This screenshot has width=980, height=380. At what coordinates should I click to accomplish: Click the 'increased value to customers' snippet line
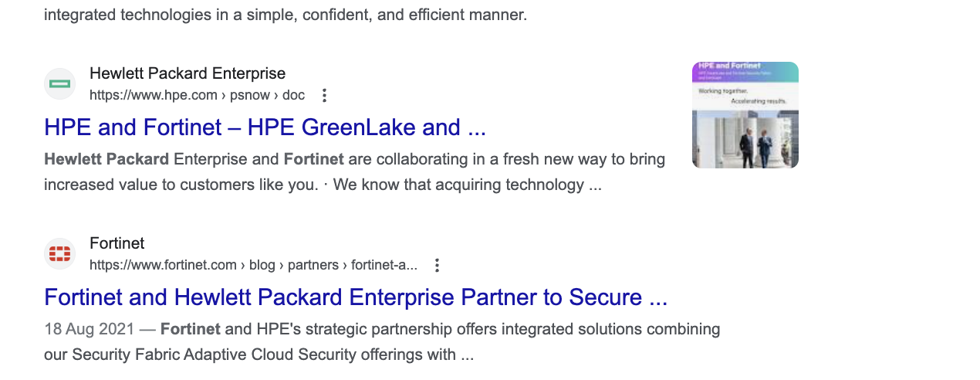(x=181, y=185)
